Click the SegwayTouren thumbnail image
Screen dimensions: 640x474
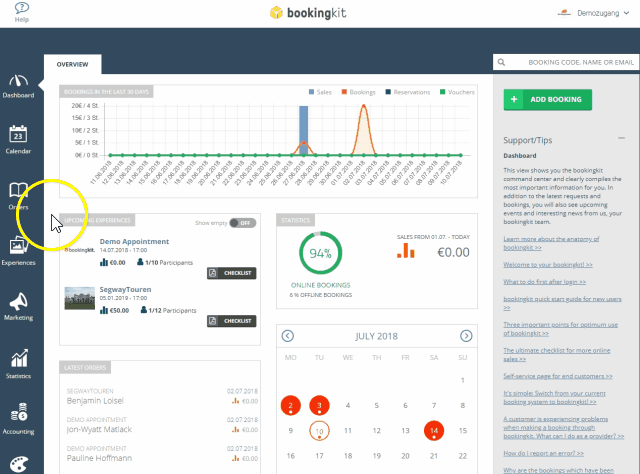[80, 298]
